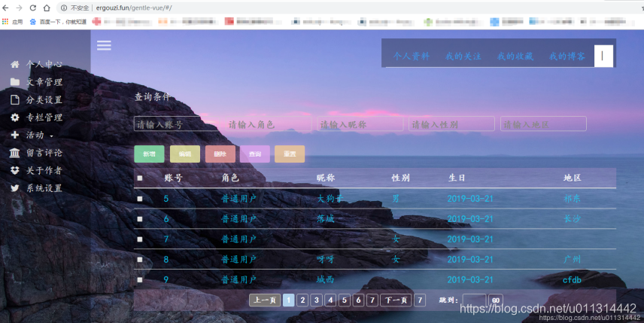Image resolution: width=644 pixels, height=323 pixels.
Task: Check the row for account 9
Action: pos(140,280)
